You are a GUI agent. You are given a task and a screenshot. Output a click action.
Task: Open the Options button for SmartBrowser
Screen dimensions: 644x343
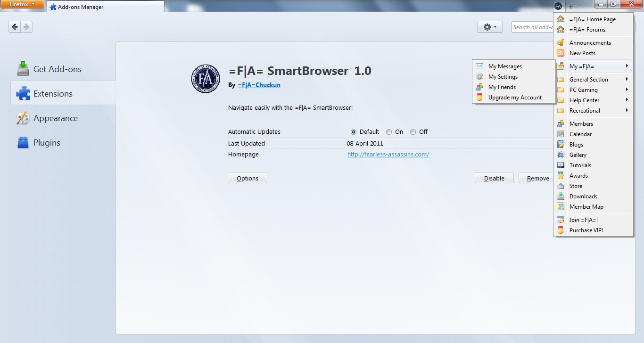click(248, 178)
